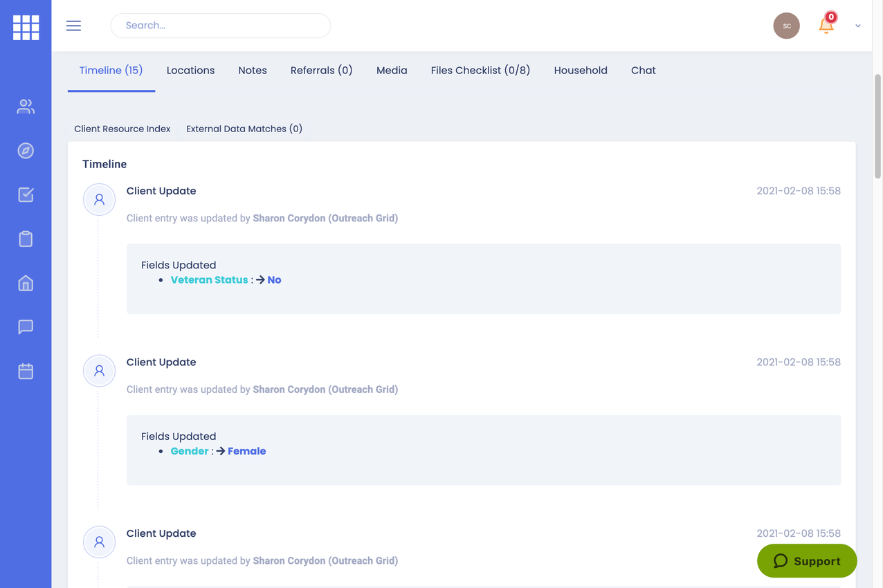Click the Timeline section heading
Screen dimensions: 883x588
(104, 164)
